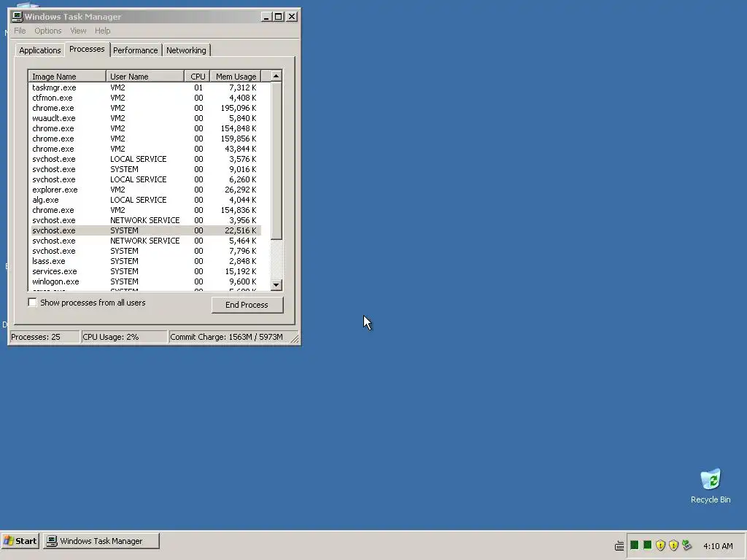Sort by the Image Name column header
The width and height of the screenshot is (747, 560).
67,76
